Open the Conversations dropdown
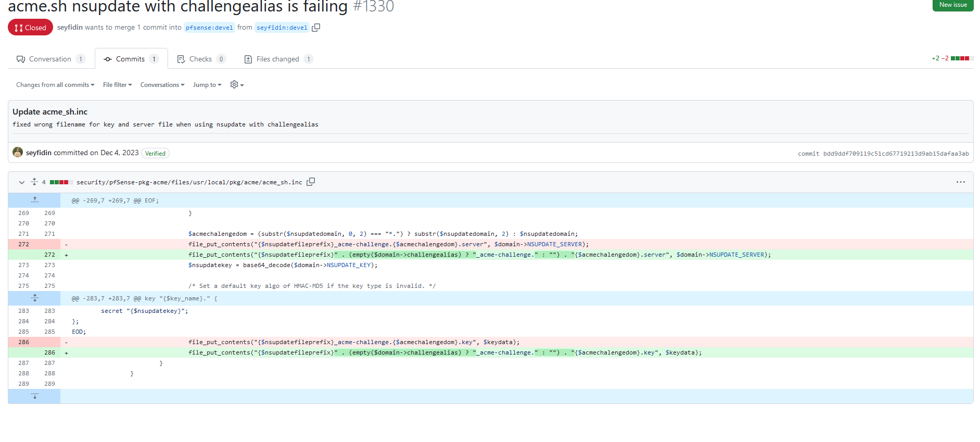This screenshot has height=442, width=980. tap(162, 85)
